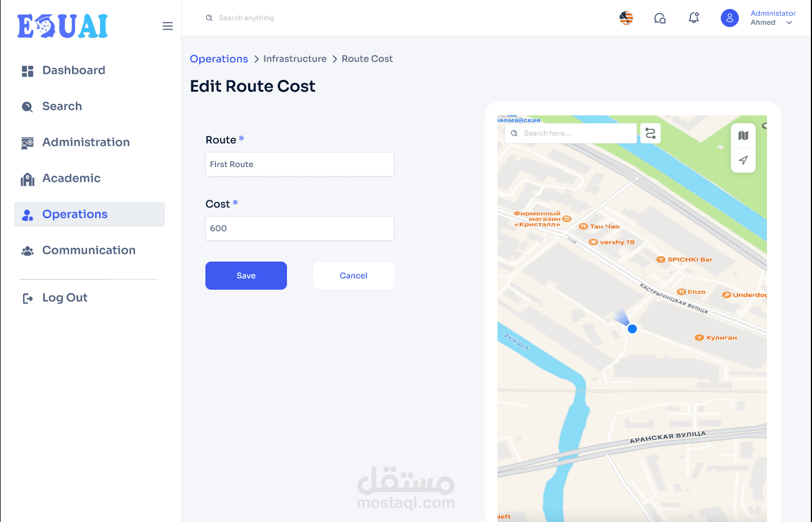Viewport: 812px width, 522px height.
Task: Click the Communication group icon
Action: (28, 251)
